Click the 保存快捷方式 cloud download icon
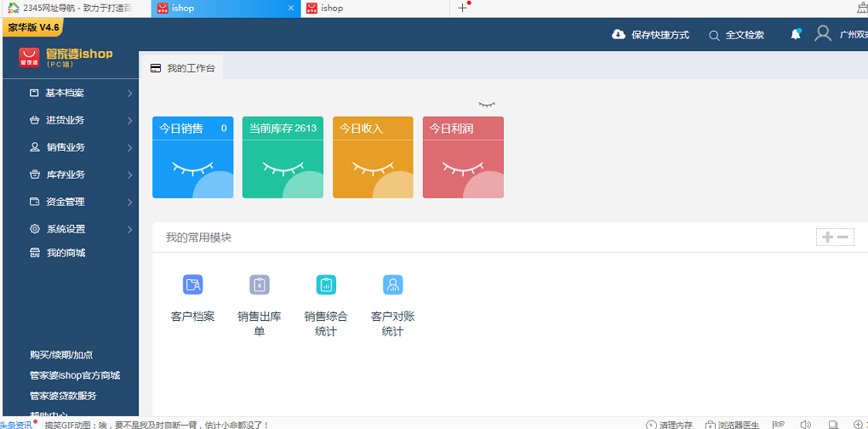Image resolution: width=868 pixels, height=429 pixels. coord(619,35)
